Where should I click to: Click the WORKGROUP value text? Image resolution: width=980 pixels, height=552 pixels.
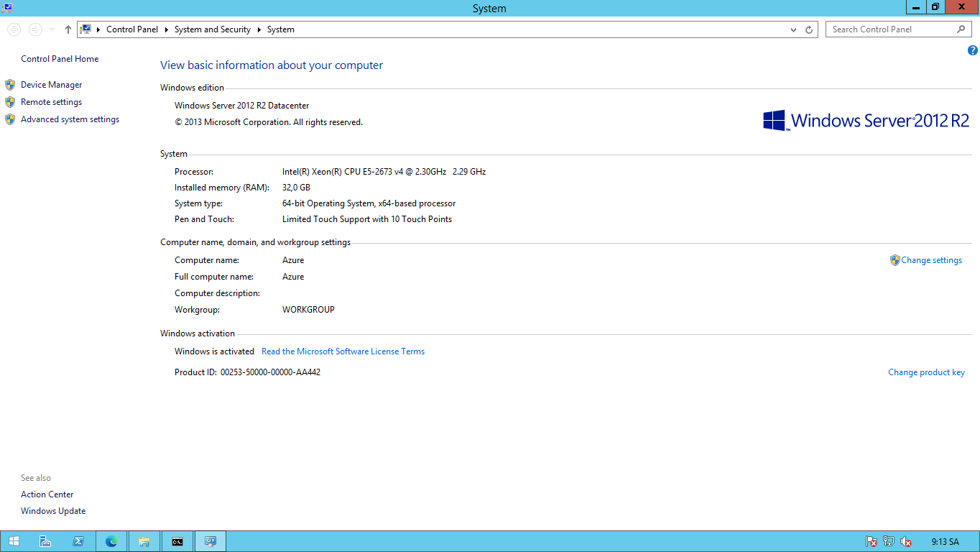pos(308,310)
